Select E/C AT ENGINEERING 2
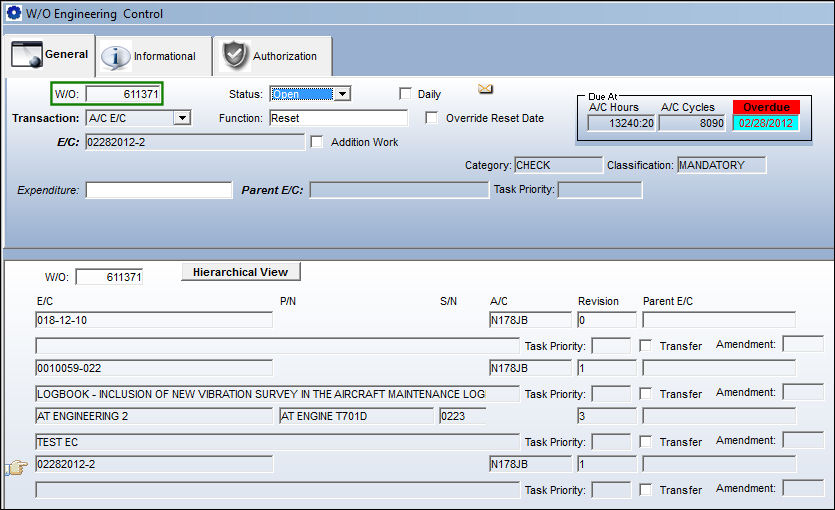This screenshot has width=835, height=510. coord(154,416)
